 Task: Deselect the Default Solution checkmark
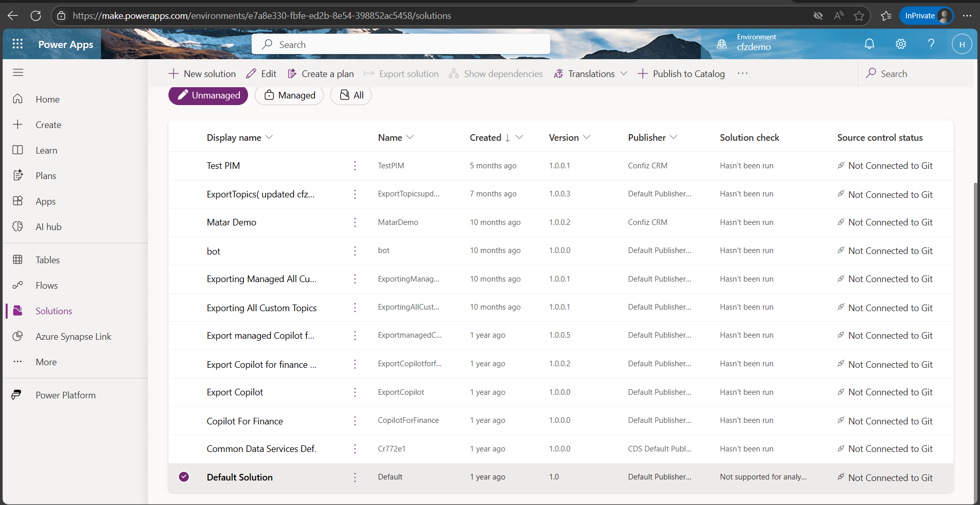184,477
